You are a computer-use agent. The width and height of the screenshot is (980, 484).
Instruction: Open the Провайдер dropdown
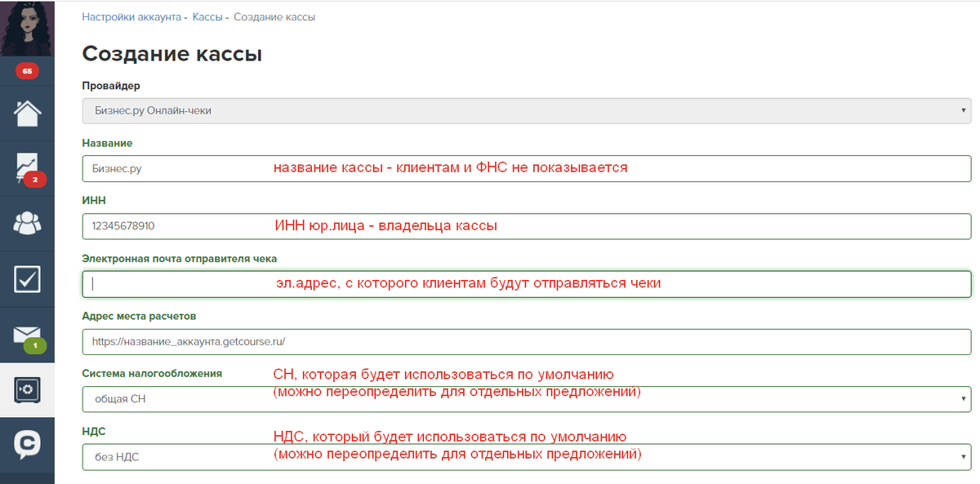click(x=527, y=111)
